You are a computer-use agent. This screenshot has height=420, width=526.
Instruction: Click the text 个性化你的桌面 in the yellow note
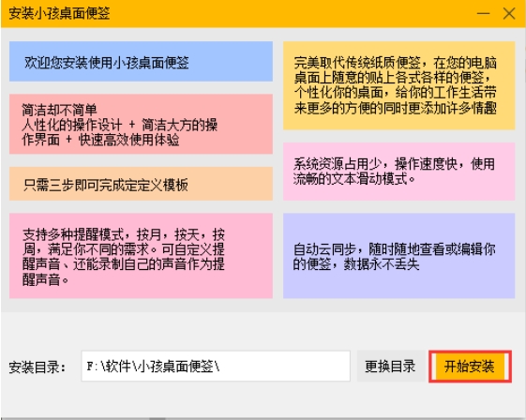[x=338, y=92]
